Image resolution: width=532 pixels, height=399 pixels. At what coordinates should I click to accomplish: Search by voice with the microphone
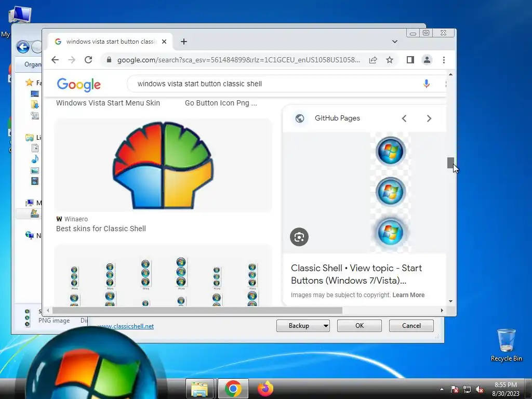click(x=427, y=84)
